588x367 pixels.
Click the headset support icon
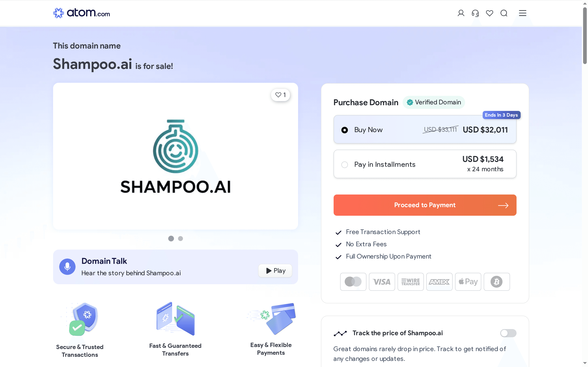coord(475,13)
